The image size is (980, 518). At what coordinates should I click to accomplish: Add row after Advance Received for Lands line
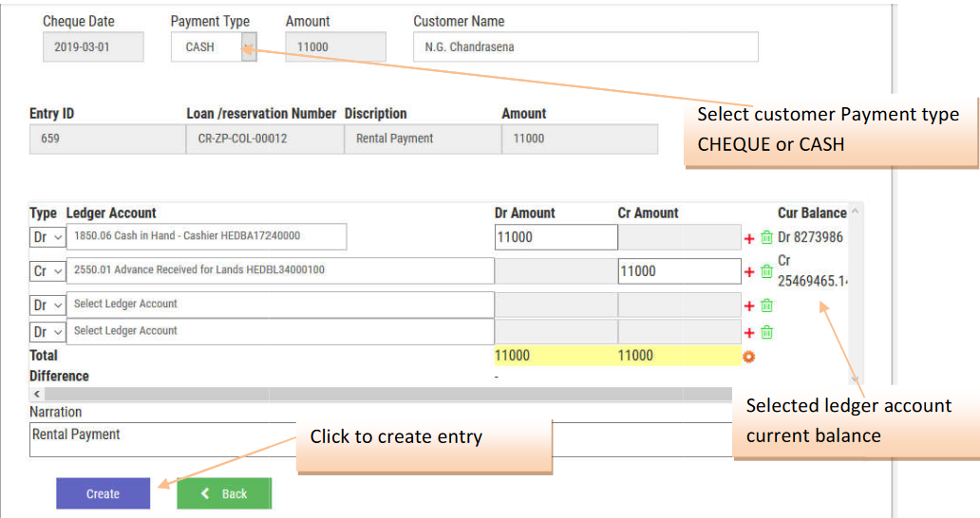(749, 271)
